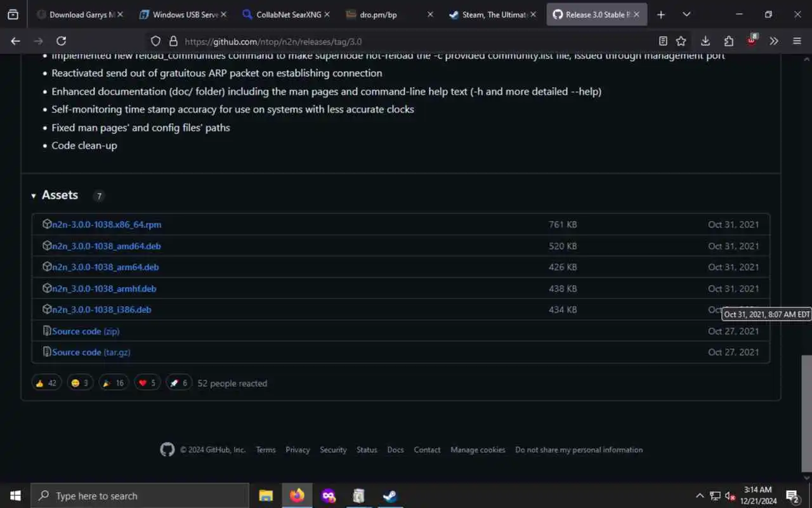Open Firefox application hamburger menu
Image resolution: width=812 pixels, height=508 pixels.
tap(797, 41)
